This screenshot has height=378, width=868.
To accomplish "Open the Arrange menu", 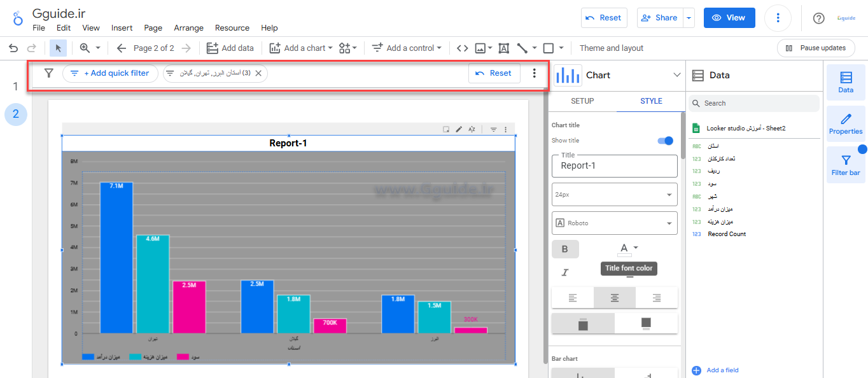I will click(x=188, y=28).
